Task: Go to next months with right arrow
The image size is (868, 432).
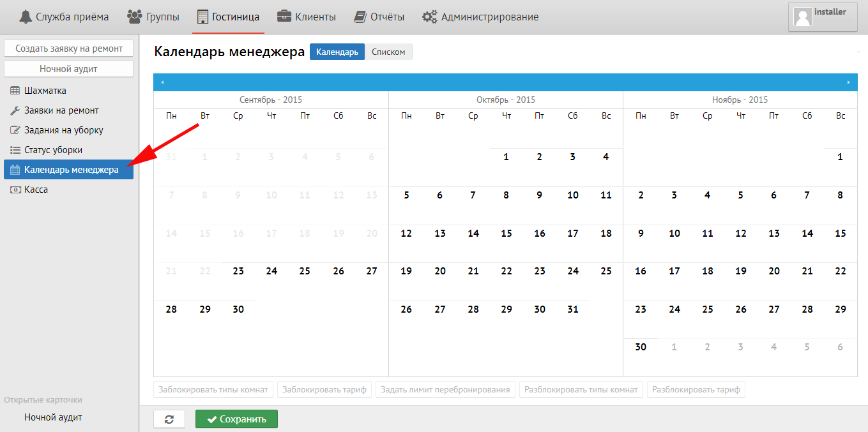Action: pos(848,82)
